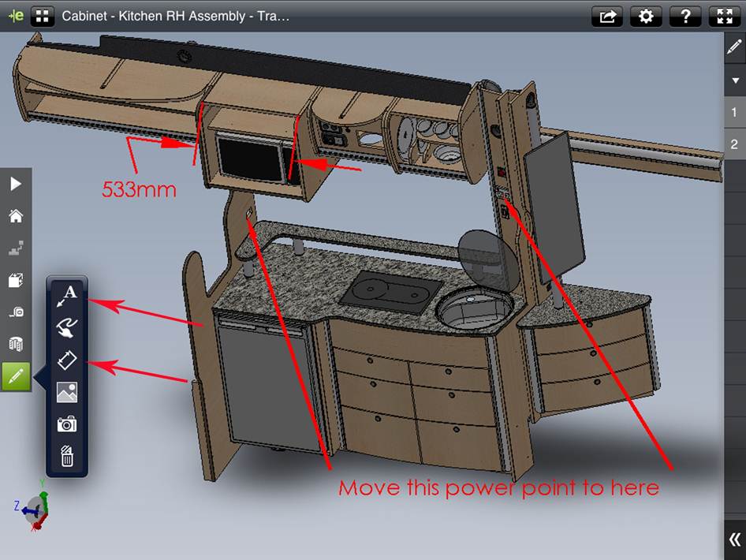Screen dimensions: 746x560
Task: Collapse the right panel with double chevron
Action: (734, 539)
